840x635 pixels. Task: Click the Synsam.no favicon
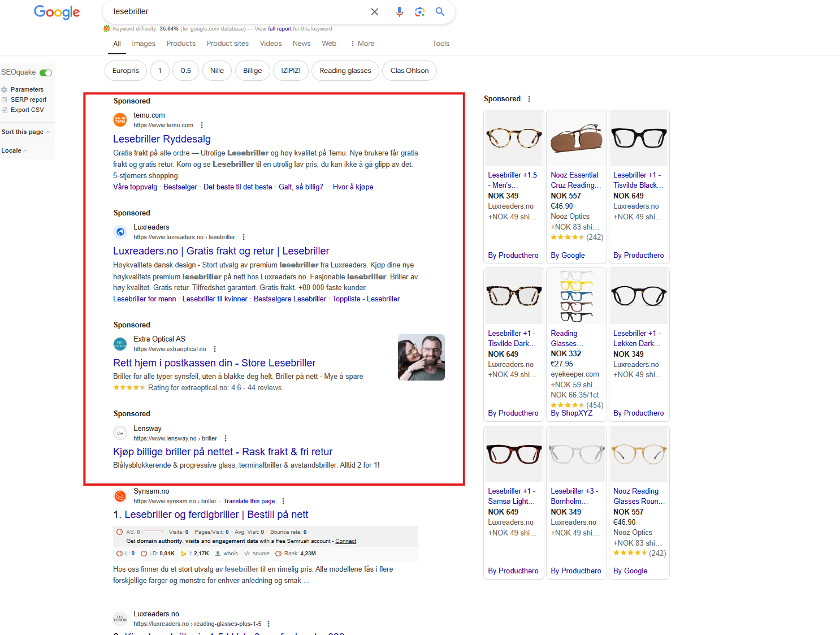120,496
